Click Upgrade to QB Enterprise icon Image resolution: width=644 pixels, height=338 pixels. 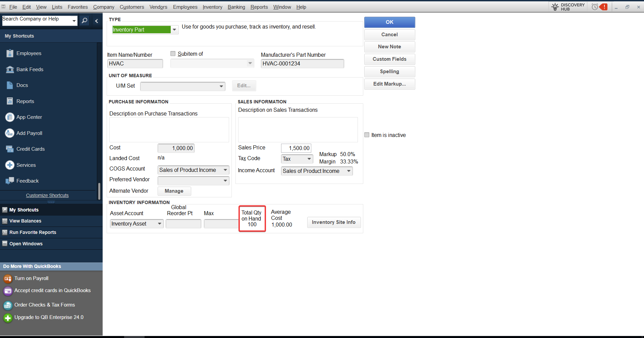tap(8, 318)
